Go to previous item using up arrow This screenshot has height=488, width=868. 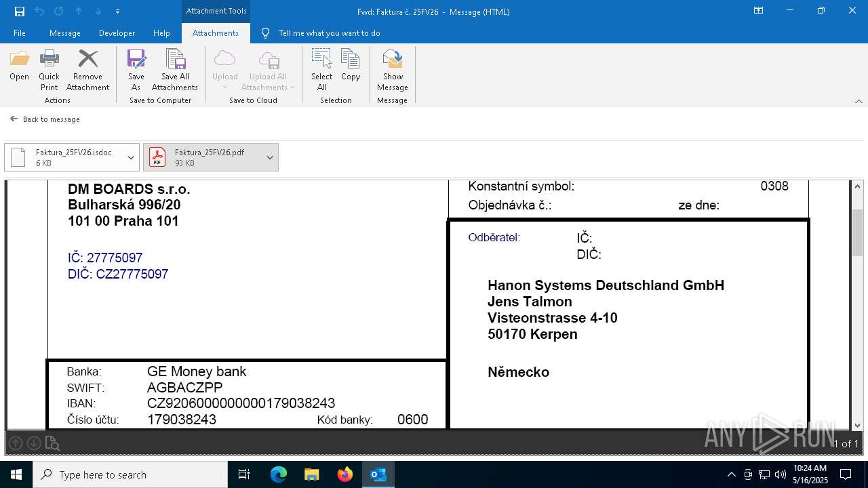coord(79,11)
